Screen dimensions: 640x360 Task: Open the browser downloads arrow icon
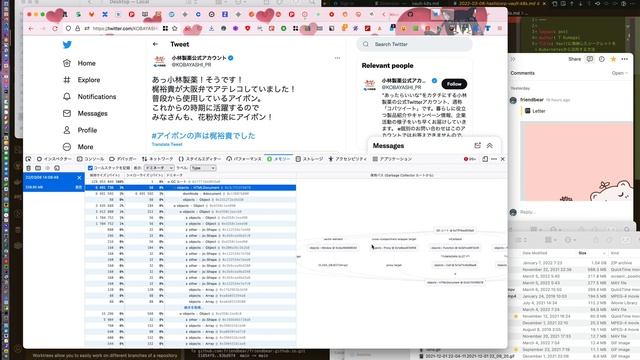coord(211,29)
